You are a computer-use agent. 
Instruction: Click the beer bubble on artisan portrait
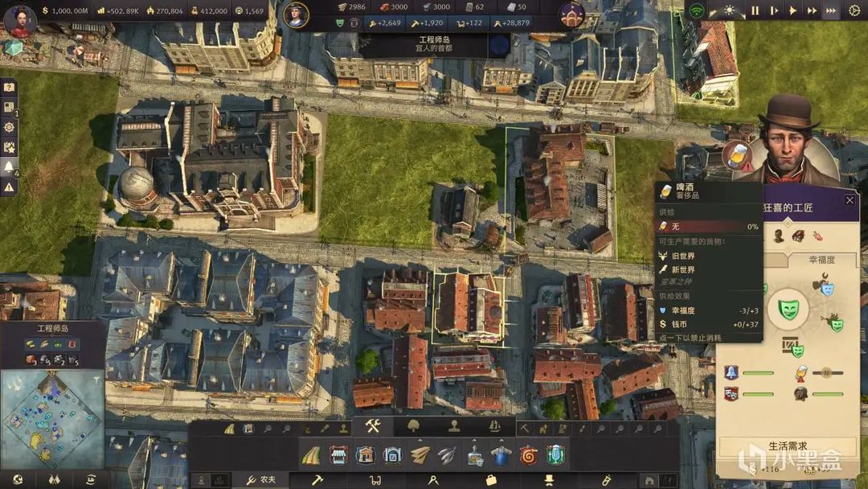click(x=737, y=156)
